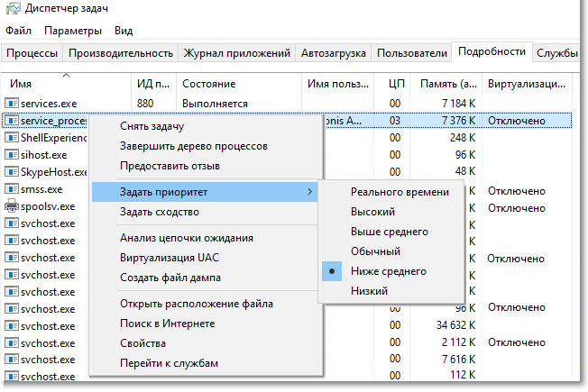The image size is (588, 392).
Task: Set priority to 'Реального времени'
Action: (x=399, y=192)
